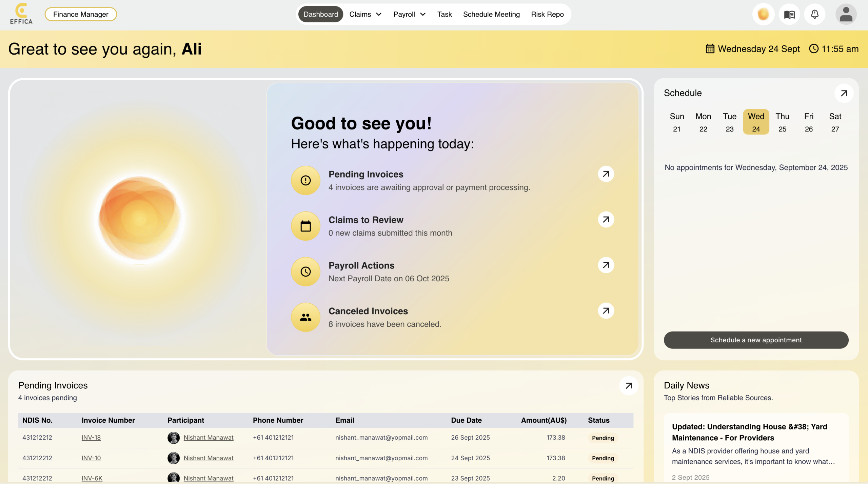Expand the Payroll dropdown menu

409,14
